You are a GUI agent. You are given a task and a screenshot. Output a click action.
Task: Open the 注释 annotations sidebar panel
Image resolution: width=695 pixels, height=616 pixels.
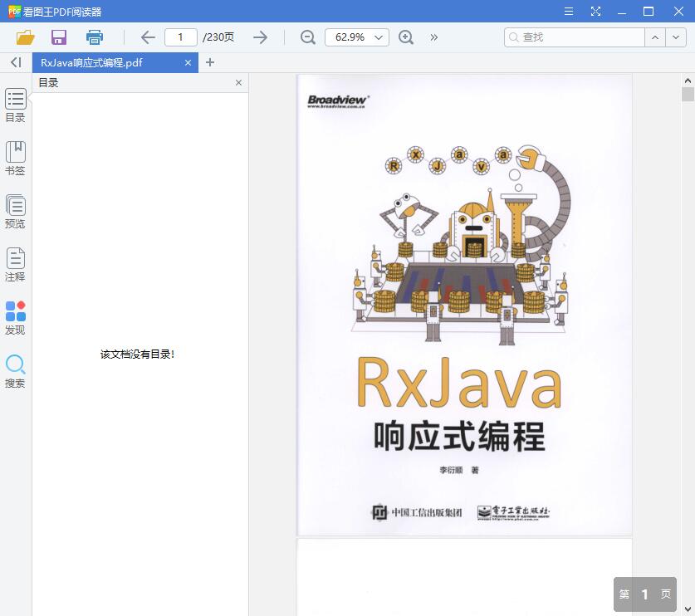[x=16, y=265]
